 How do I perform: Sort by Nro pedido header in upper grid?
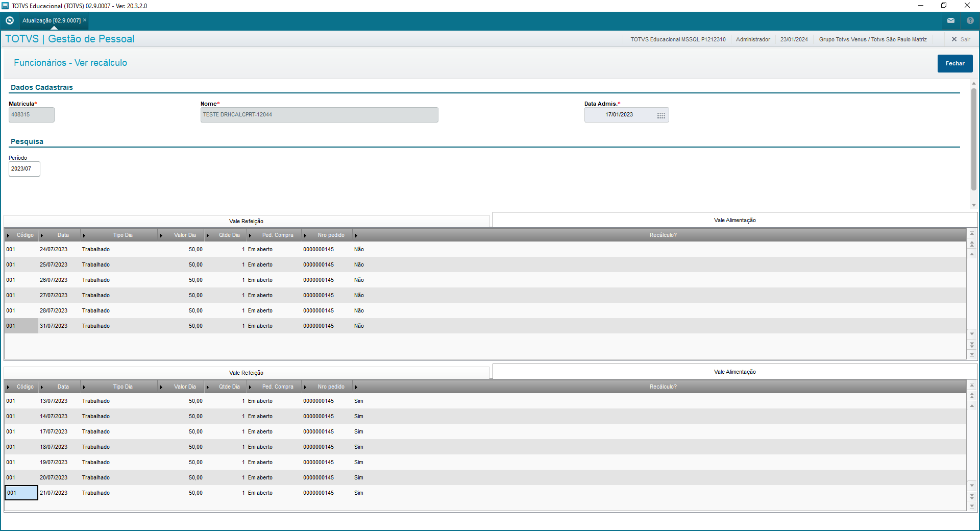pos(331,235)
